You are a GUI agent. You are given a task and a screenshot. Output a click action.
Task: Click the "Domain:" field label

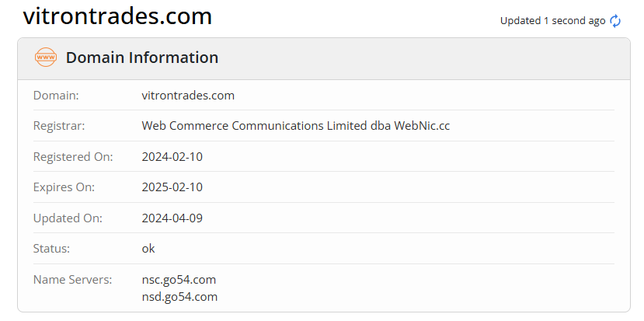click(x=56, y=96)
